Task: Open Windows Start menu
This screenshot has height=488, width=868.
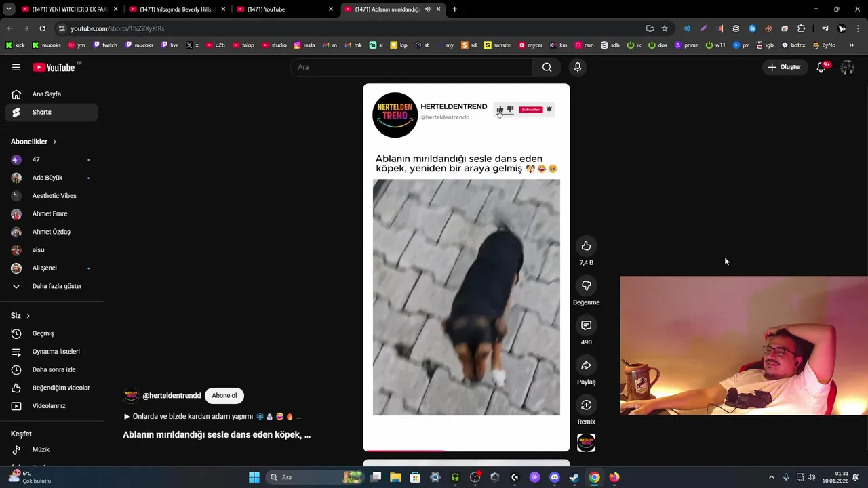Action: [x=254, y=477]
